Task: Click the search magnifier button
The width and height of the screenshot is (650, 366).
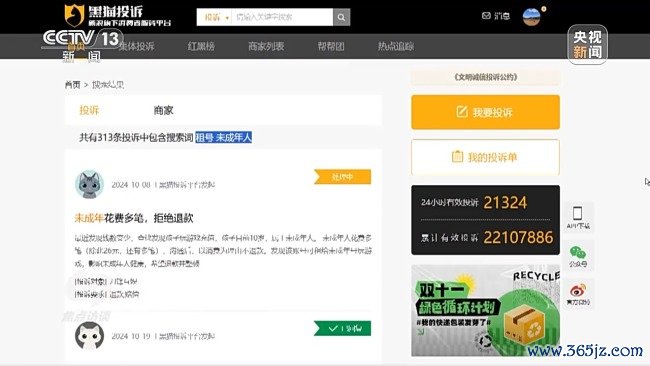Action: [341, 17]
